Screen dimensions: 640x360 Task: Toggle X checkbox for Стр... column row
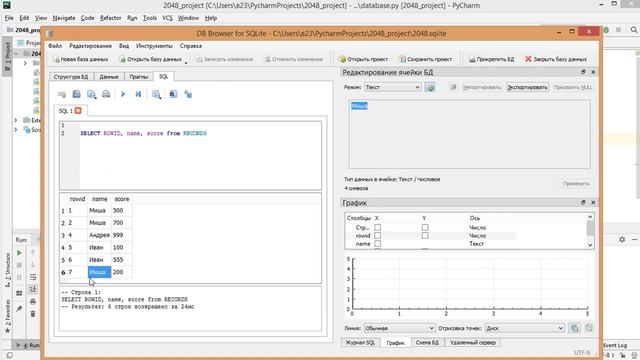click(378, 227)
